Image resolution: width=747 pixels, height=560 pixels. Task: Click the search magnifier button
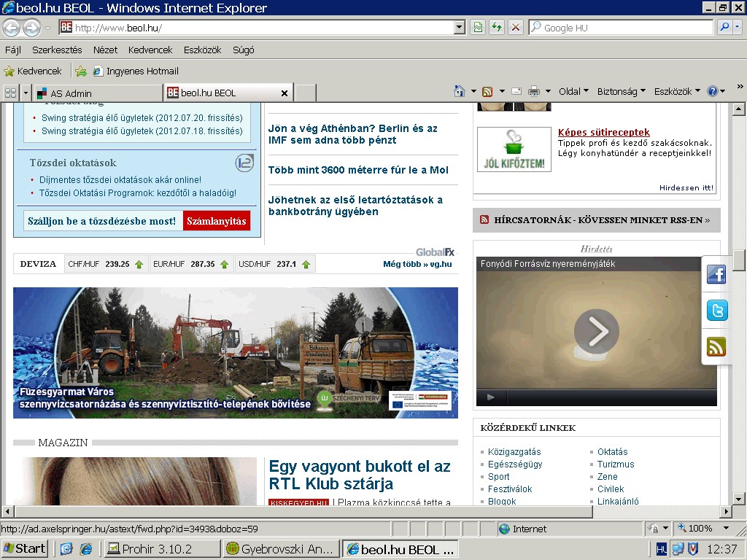[724, 28]
